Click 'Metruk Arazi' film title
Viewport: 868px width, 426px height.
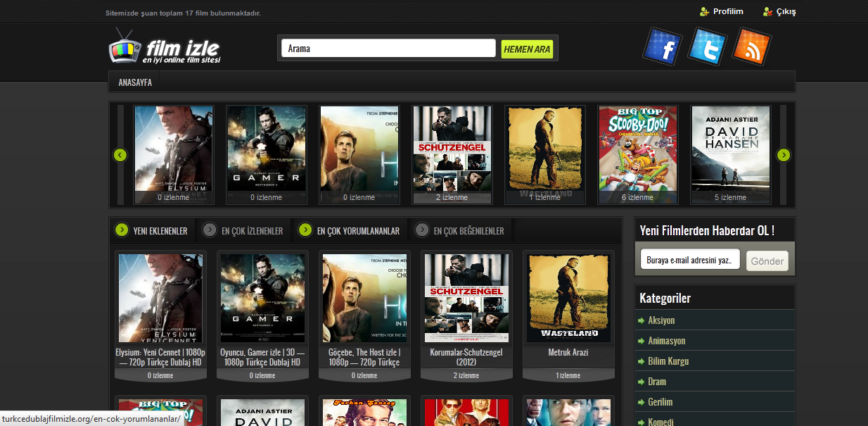pos(568,352)
